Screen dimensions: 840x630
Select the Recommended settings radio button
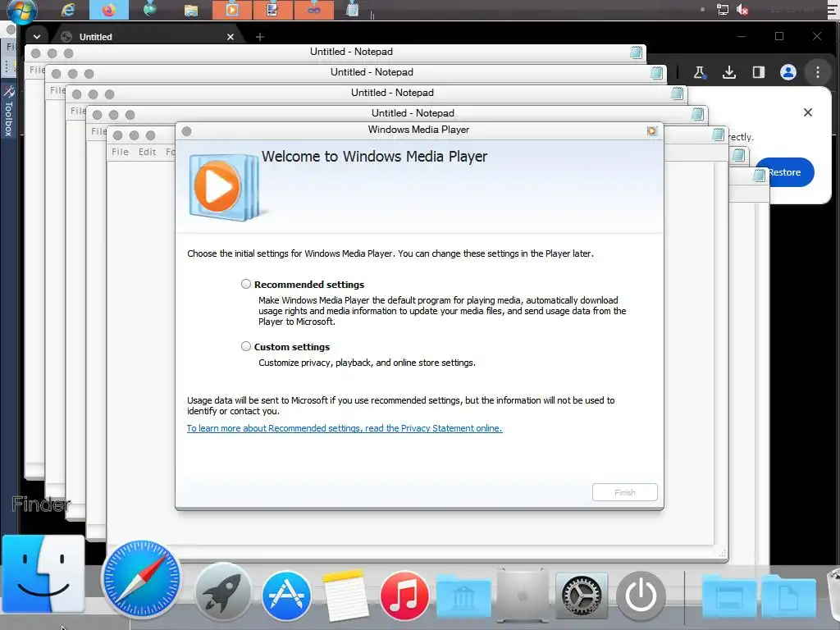click(x=246, y=284)
